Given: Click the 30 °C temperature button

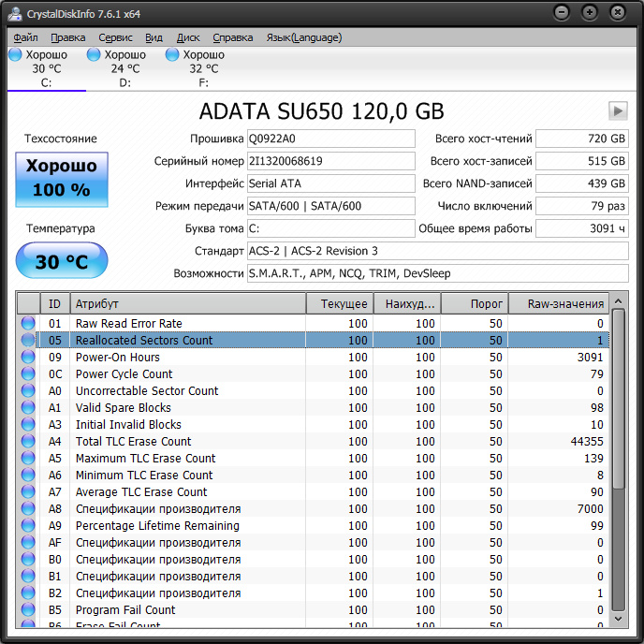Looking at the screenshot, I should pyautogui.click(x=62, y=261).
